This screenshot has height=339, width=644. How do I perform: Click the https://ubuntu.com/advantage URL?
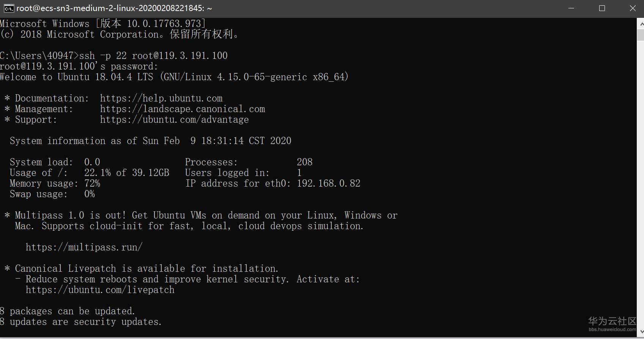(x=174, y=120)
